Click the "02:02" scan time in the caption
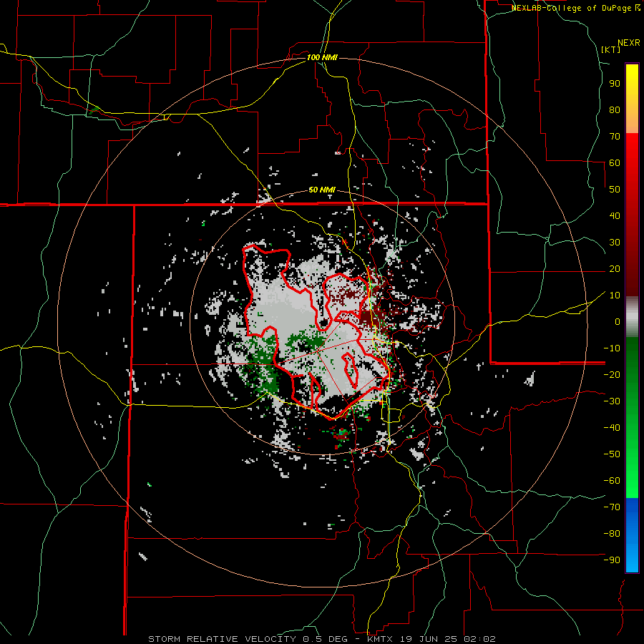 pyautogui.click(x=481, y=639)
